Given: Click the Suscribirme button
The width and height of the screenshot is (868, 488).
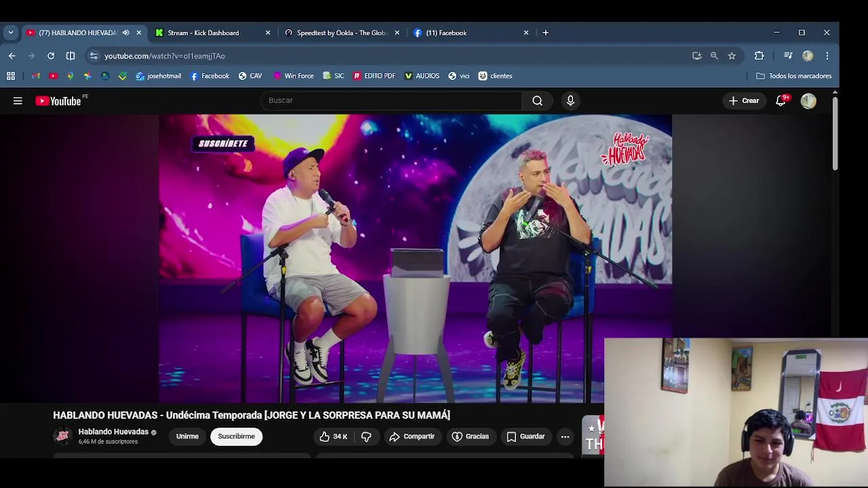Looking at the screenshot, I should pyautogui.click(x=237, y=436).
